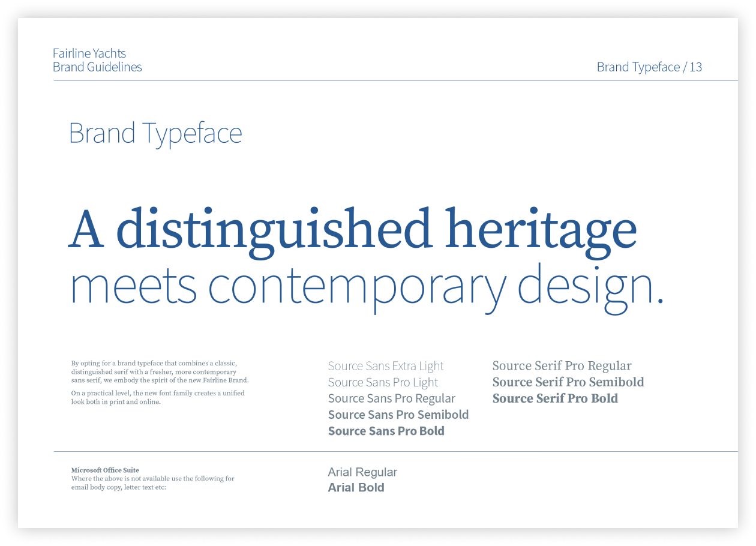
Task: Click the Microsoft Office Suite subheading
Action: pyautogui.click(x=105, y=470)
